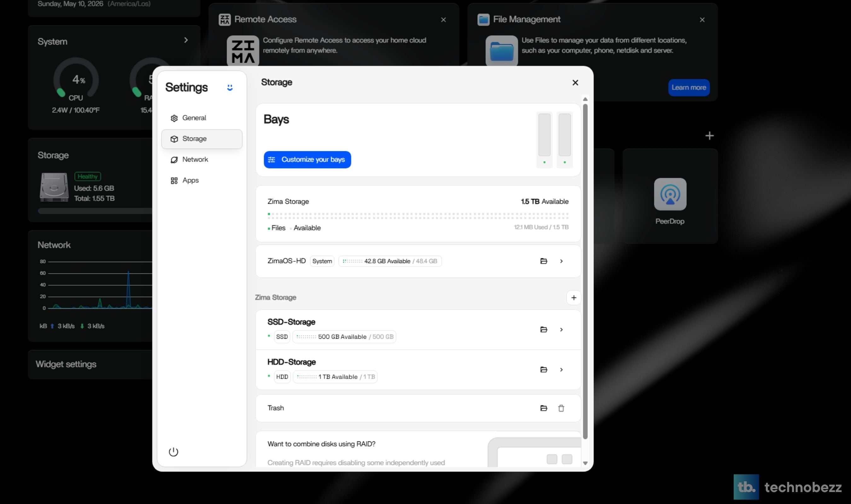This screenshot has height=504, width=851.
Task: Click the SSD-Storage title
Action: (291, 322)
